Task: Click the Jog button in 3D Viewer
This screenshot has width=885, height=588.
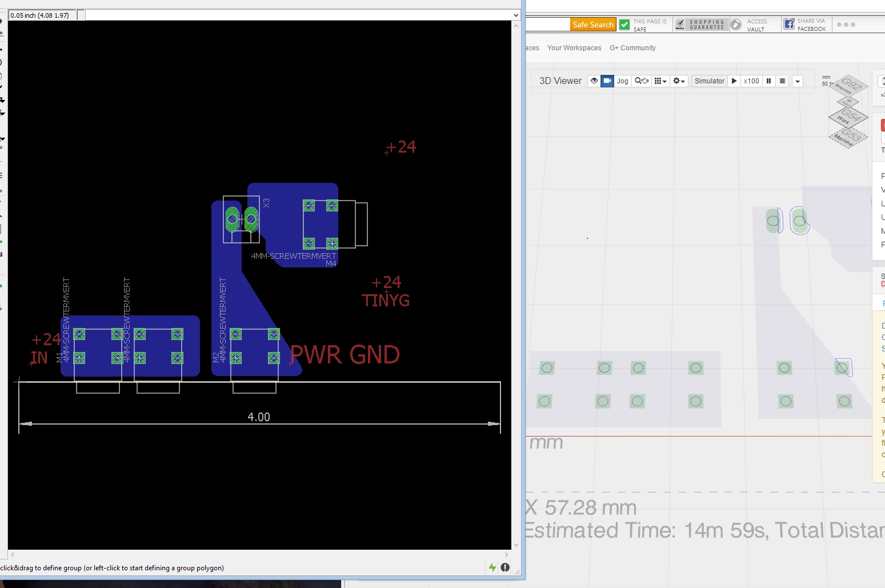Action: (622, 81)
